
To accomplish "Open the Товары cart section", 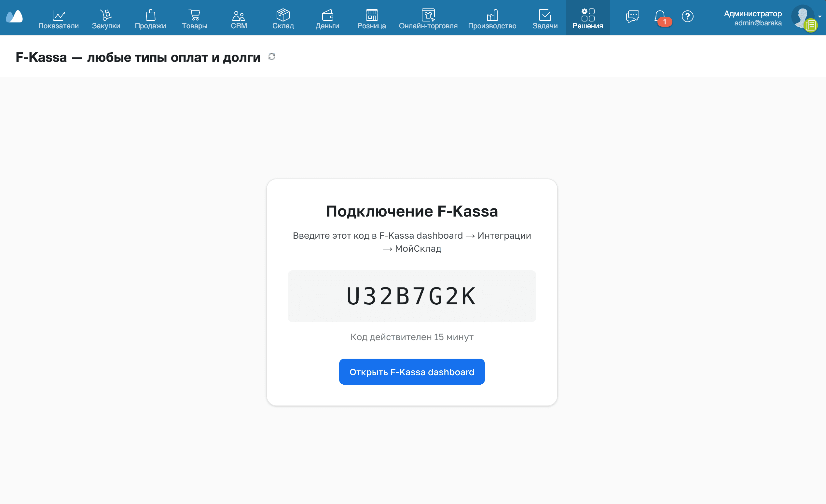I will [194, 19].
